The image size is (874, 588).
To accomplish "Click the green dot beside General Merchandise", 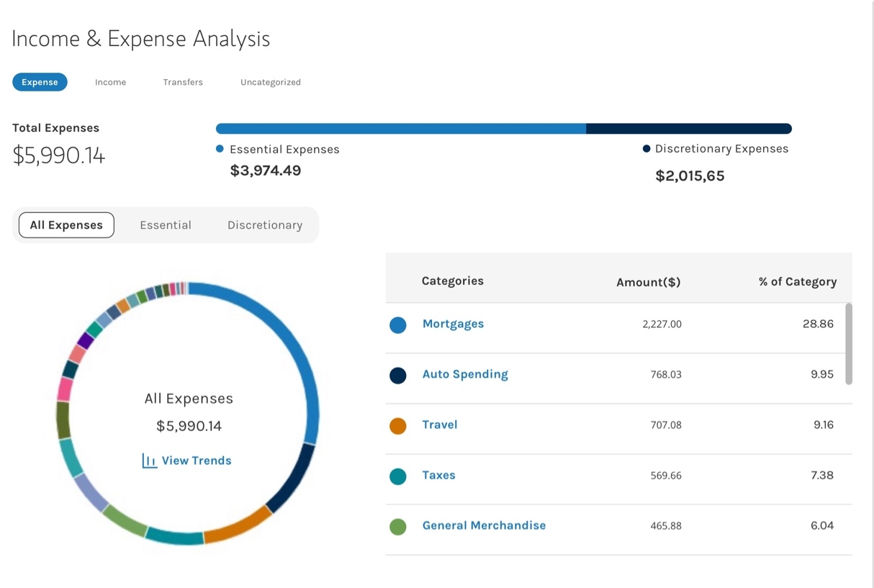I will pyautogui.click(x=398, y=526).
